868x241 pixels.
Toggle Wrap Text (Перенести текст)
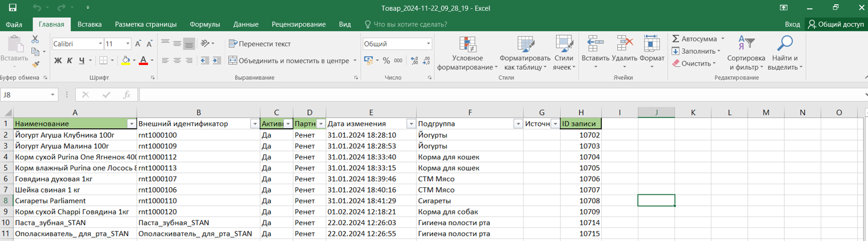click(x=259, y=44)
